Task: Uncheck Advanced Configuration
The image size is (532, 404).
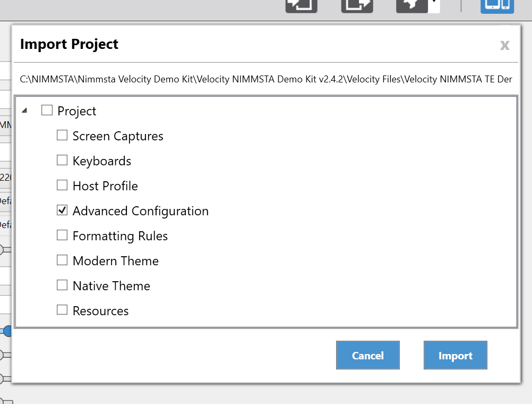Action: (62, 211)
